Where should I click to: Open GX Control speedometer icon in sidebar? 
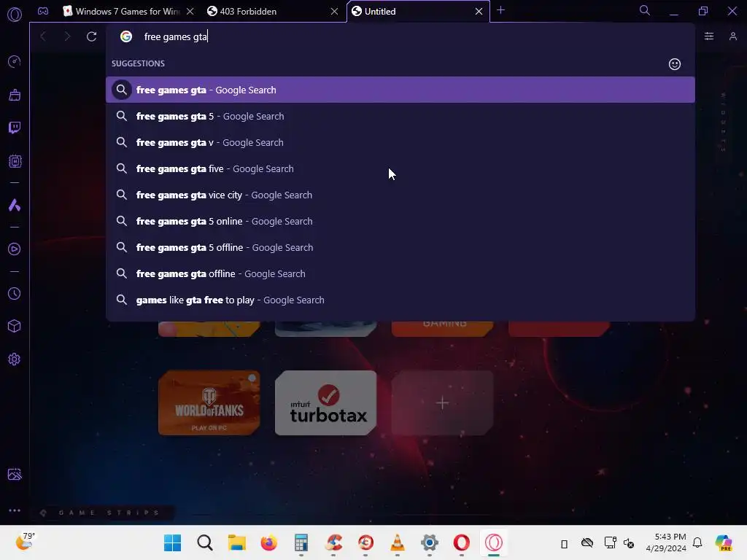pyautogui.click(x=15, y=61)
